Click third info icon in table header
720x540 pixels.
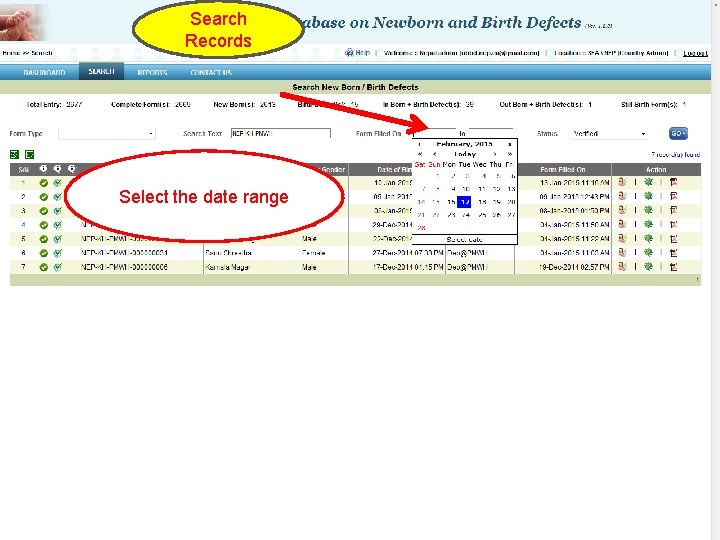[x=72, y=169]
